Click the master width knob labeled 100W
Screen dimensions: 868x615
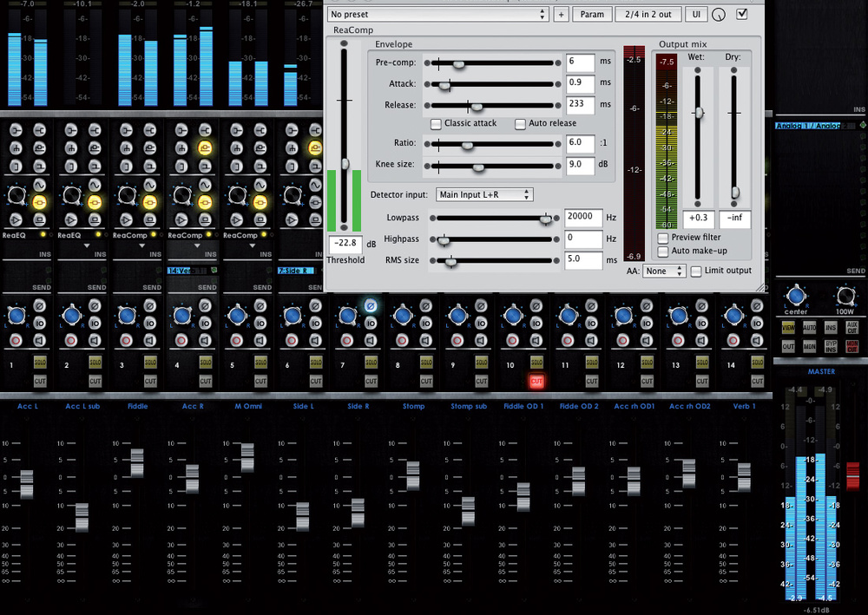(845, 296)
